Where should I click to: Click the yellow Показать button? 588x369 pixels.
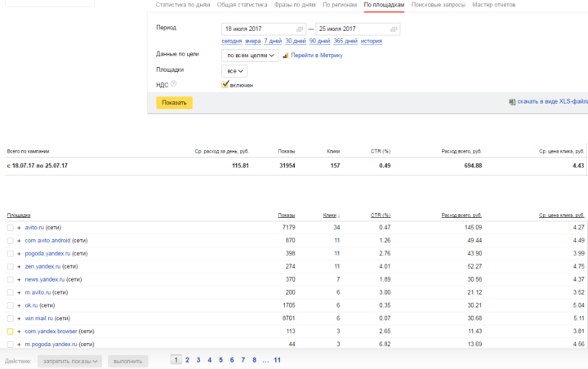pos(174,103)
